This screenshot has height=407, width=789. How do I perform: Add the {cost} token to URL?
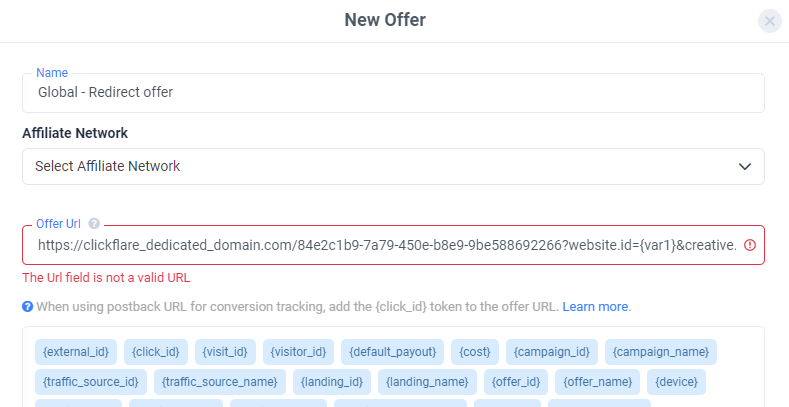474,351
